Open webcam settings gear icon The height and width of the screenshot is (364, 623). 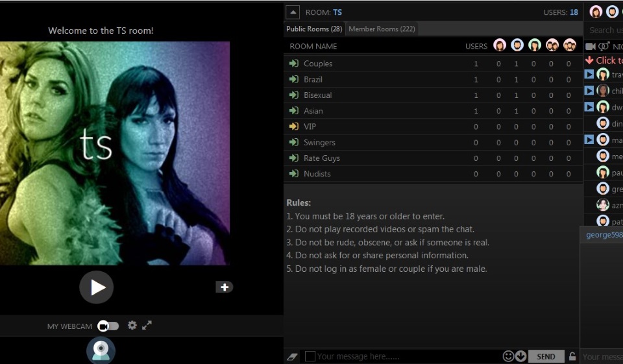coord(132,325)
